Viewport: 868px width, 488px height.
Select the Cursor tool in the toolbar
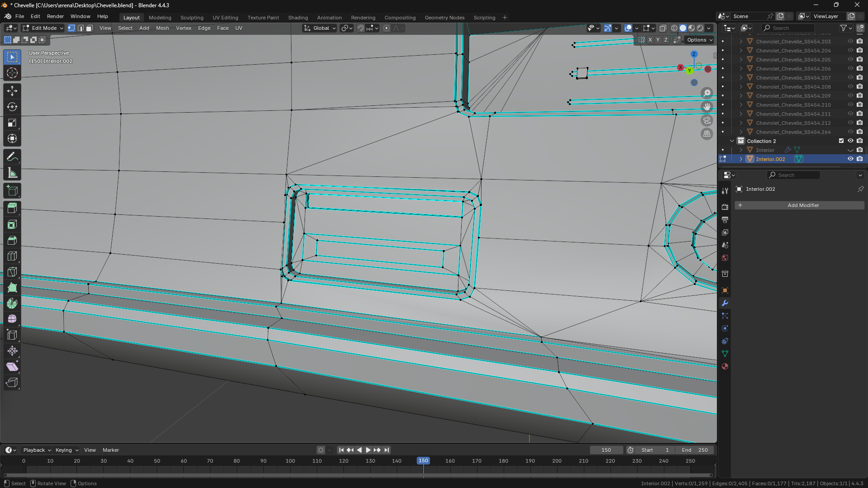point(12,73)
